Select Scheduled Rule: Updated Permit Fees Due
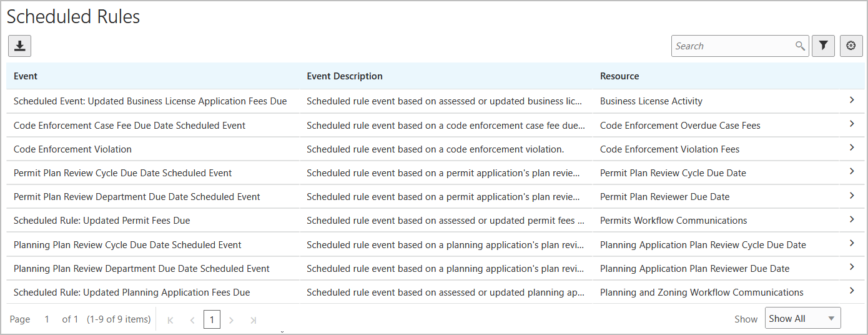The image size is (868, 335). coord(102,221)
